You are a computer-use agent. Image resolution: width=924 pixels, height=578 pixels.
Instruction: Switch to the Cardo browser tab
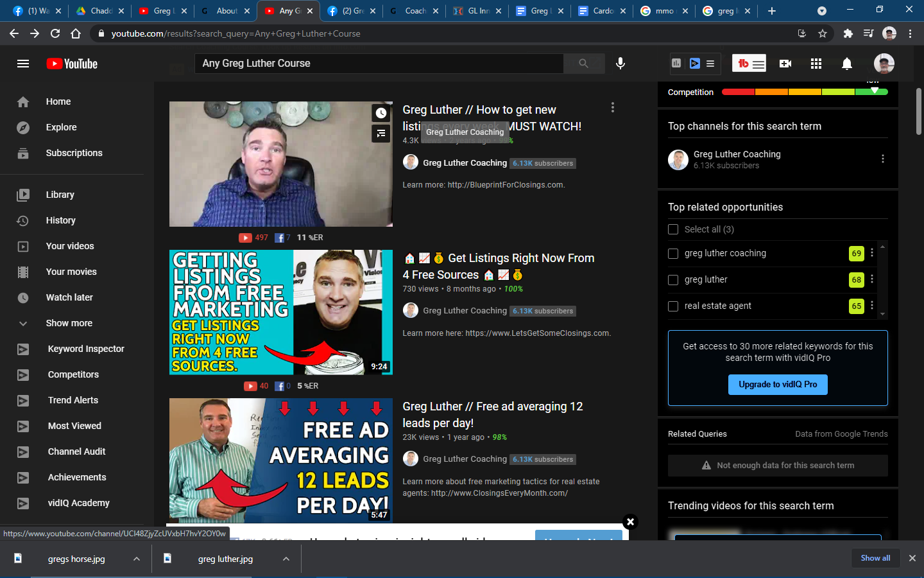[599, 10]
